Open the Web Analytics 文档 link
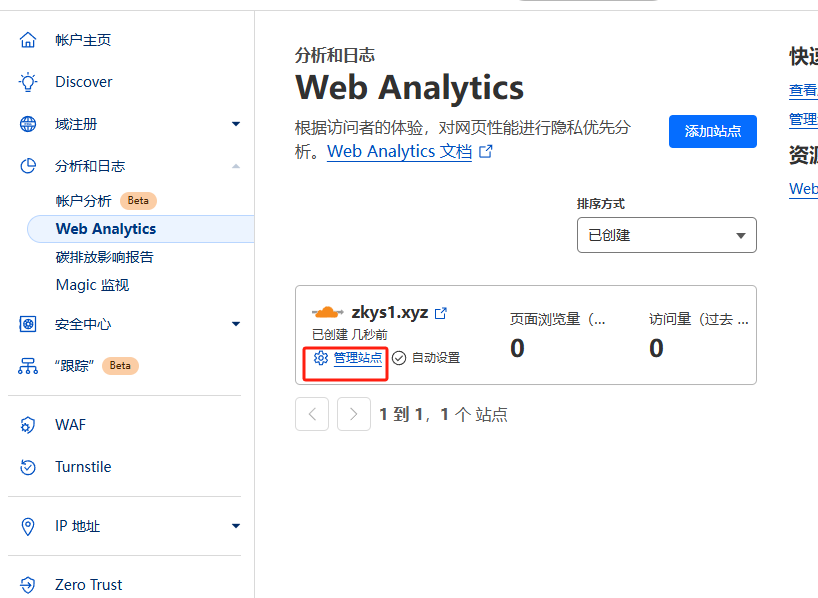Viewport: 818px width, 598px height. pos(399,151)
